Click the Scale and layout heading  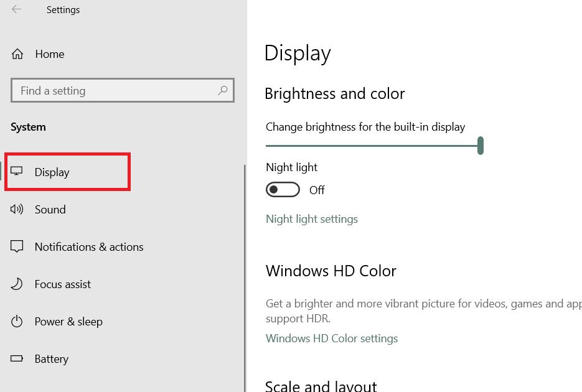(x=321, y=386)
